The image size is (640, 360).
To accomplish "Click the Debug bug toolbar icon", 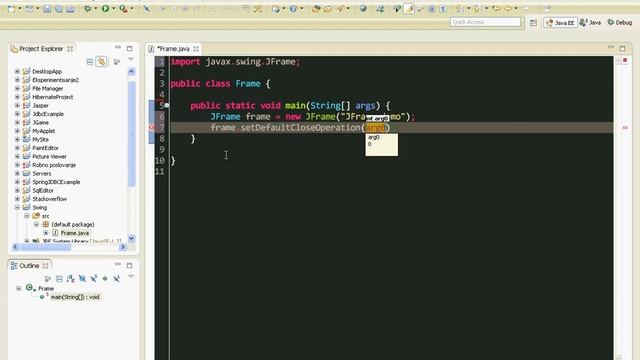I will pos(87,9).
